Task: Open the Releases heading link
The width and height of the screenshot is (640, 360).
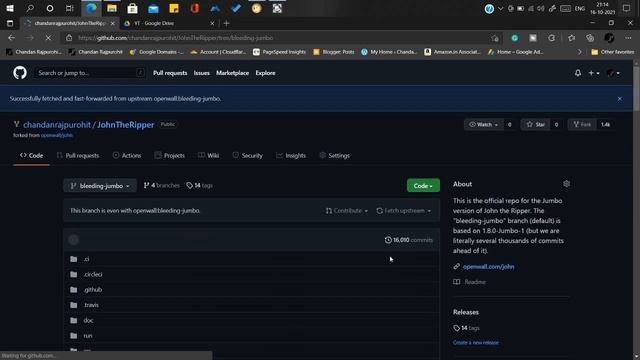Action: tap(466, 312)
